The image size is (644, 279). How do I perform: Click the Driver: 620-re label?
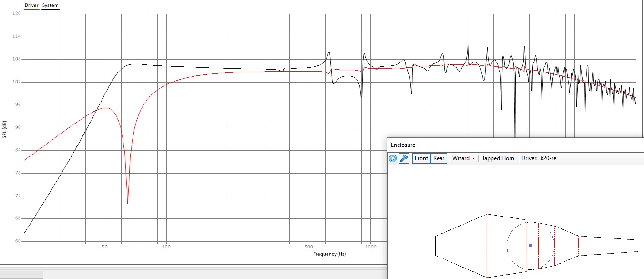click(x=539, y=158)
